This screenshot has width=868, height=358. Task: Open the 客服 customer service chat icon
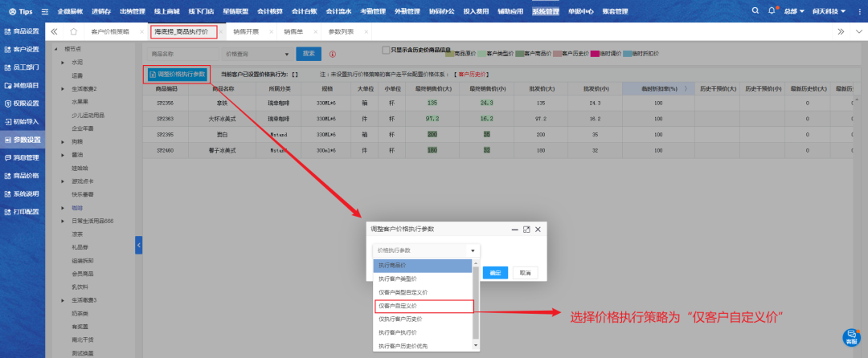[x=851, y=337]
